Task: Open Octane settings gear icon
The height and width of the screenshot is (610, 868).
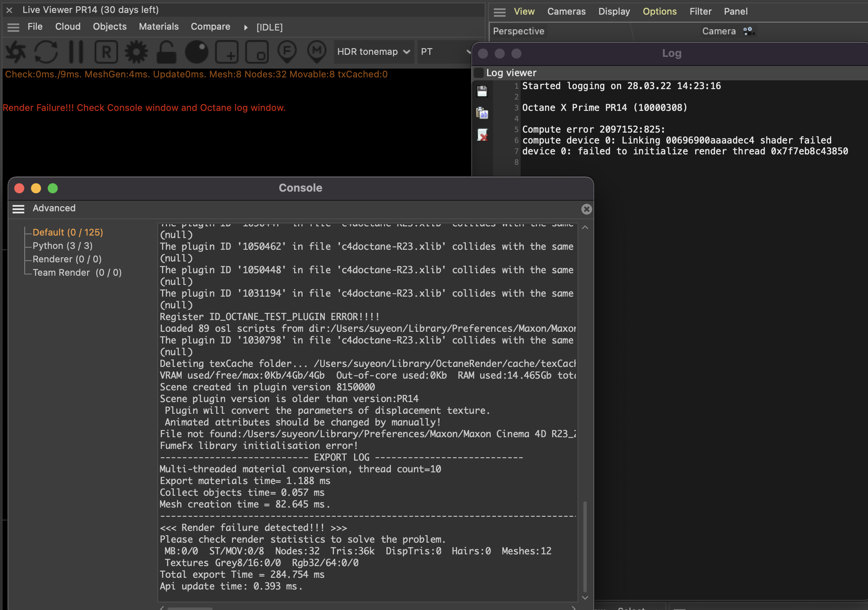Action: tap(136, 52)
